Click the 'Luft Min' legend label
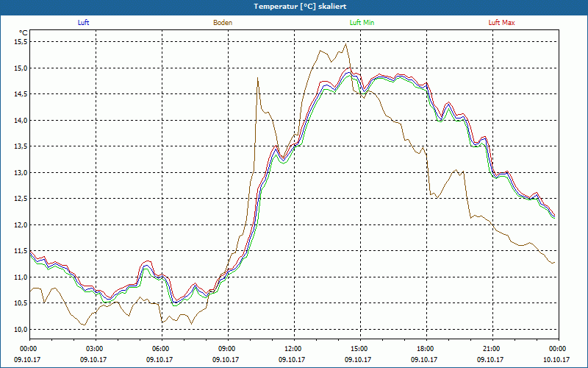 tap(362, 23)
